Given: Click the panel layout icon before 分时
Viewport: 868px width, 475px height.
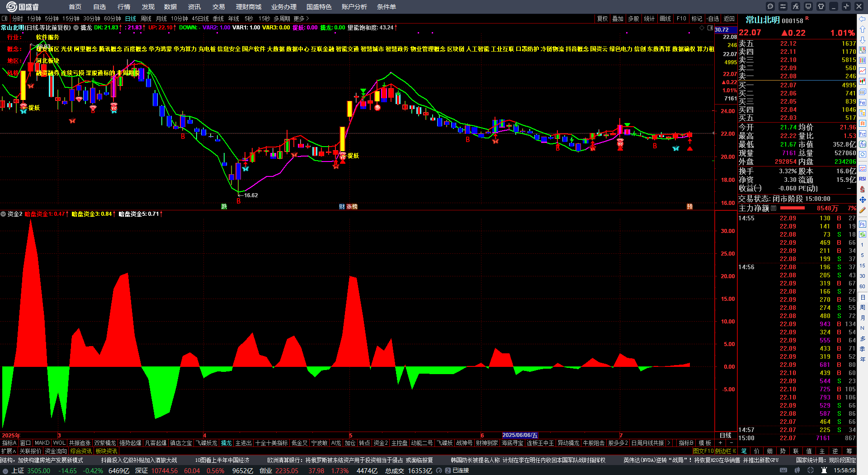Looking at the screenshot, I should point(5,19).
